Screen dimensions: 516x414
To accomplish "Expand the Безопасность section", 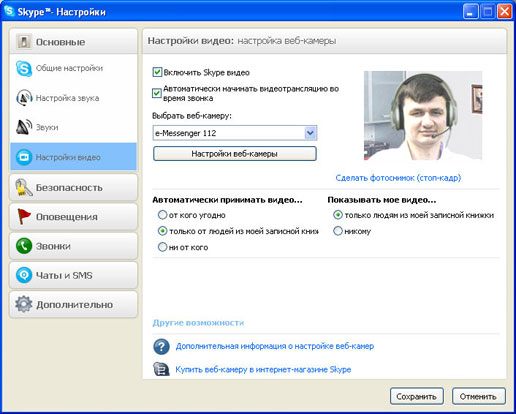I will [x=73, y=187].
